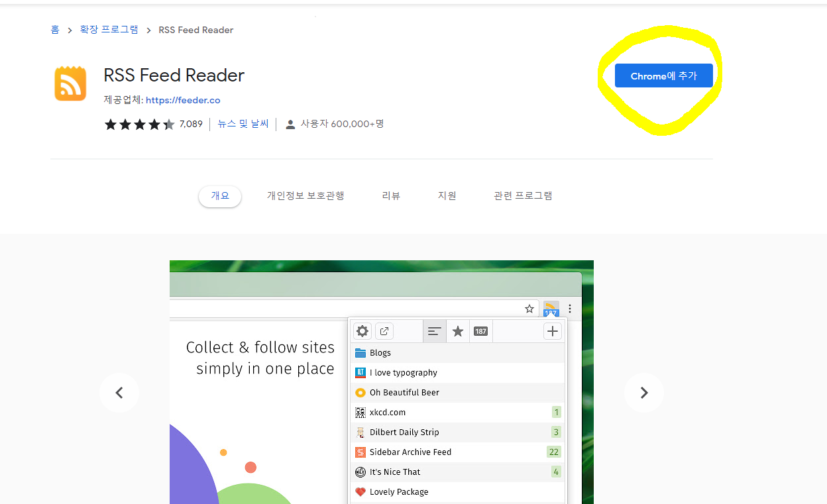The width and height of the screenshot is (827, 504).
Task: Click the list view icon in the feed popup
Action: [x=435, y=331]
